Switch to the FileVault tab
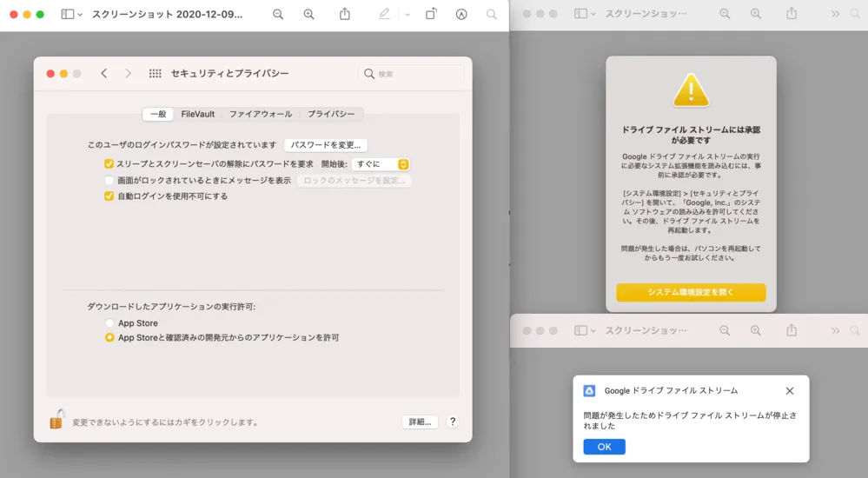 (197, 114)
